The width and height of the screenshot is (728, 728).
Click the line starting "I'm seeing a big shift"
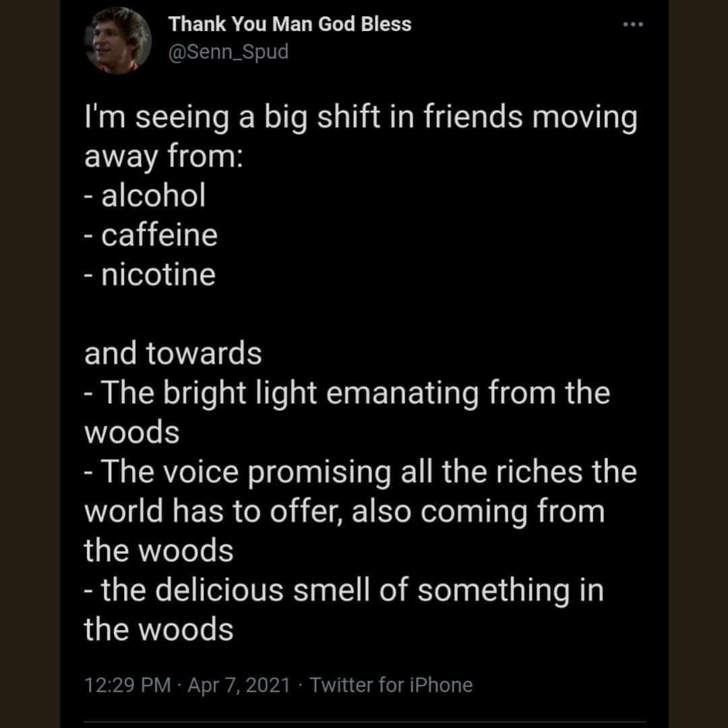coord(361,117)
